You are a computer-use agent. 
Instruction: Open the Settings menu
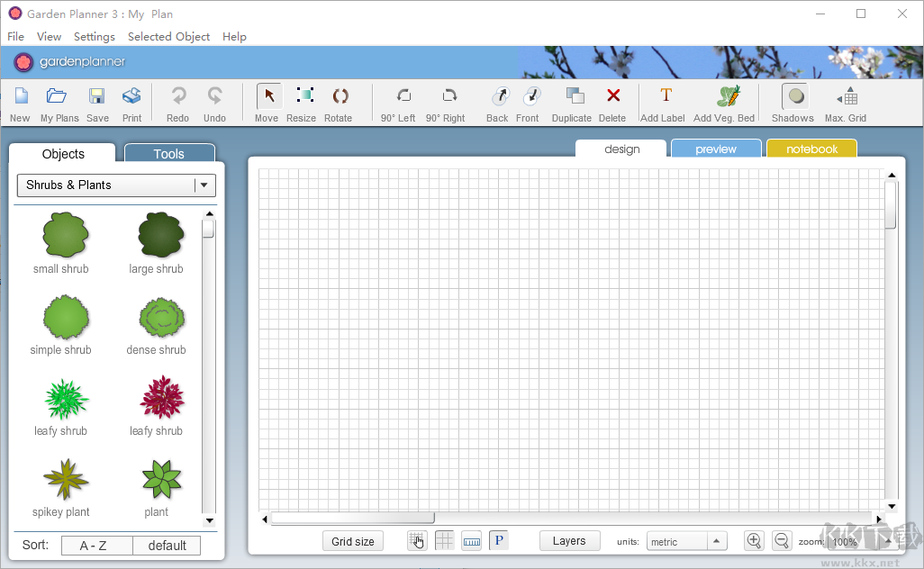point(94,37)
